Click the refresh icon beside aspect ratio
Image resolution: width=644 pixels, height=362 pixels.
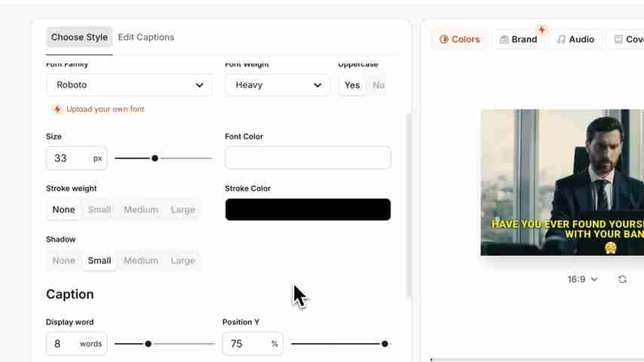click(622, 279)
